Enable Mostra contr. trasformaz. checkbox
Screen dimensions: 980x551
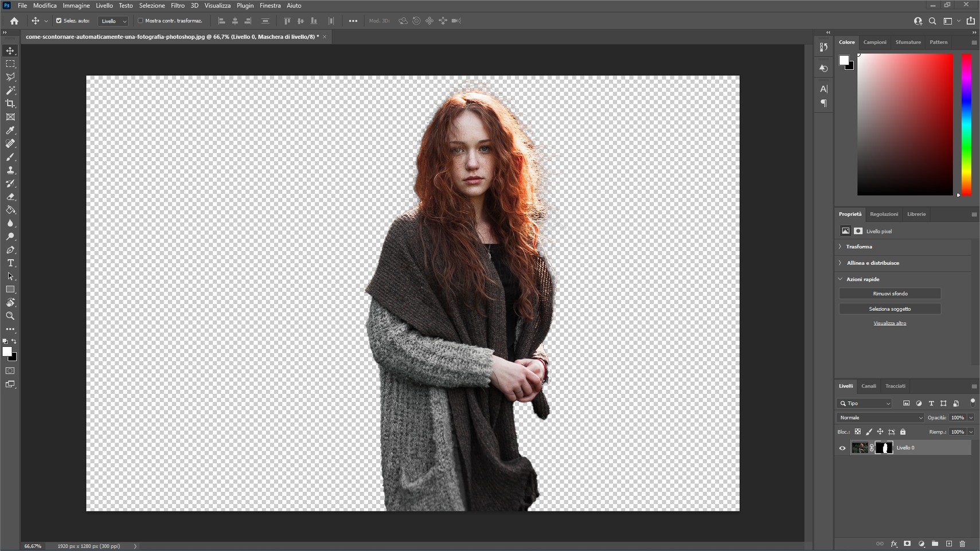point(140,21)
